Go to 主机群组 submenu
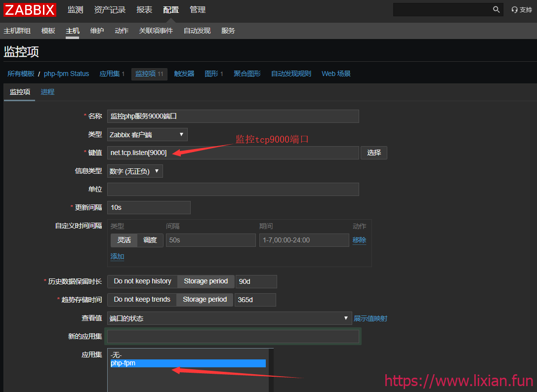Viewport: 537px width, 392px height. (17, 31)
